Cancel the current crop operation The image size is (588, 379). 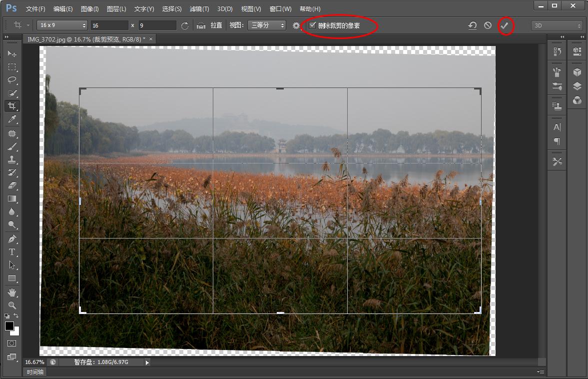pos(488,25)
